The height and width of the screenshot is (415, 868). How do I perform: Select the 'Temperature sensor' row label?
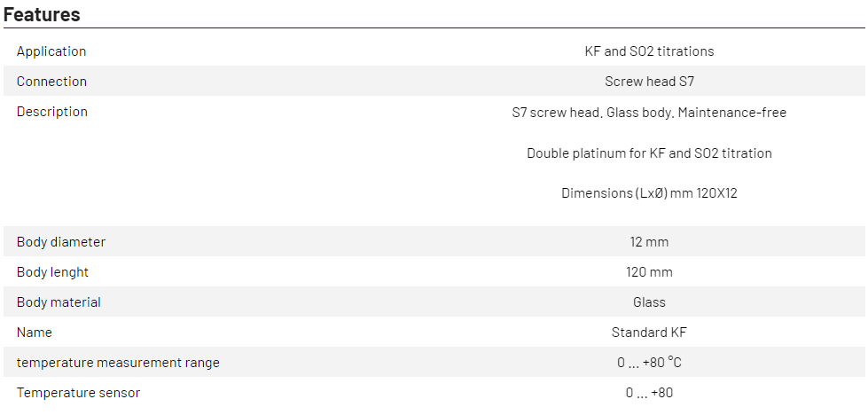(78, 393)
